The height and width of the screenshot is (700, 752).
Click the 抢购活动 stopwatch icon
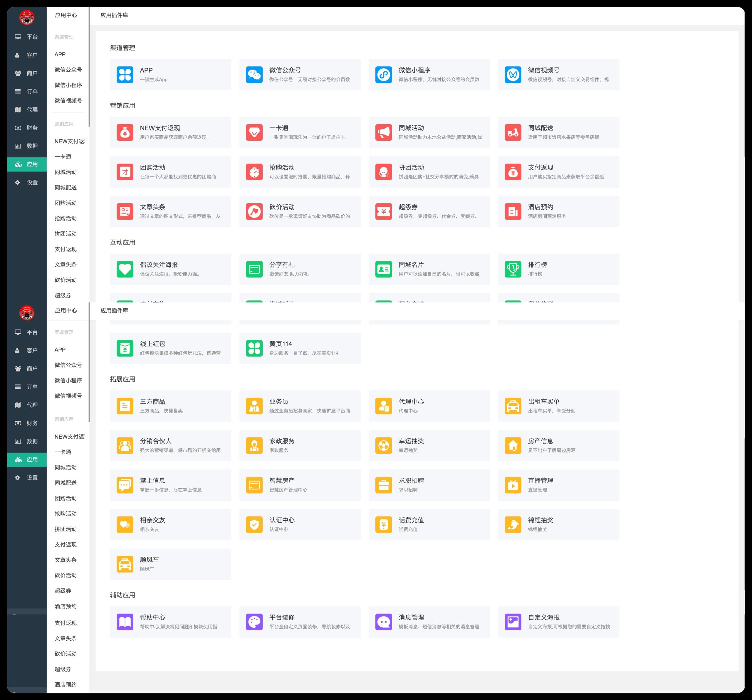pyautogui.click(x=254, y=172)
